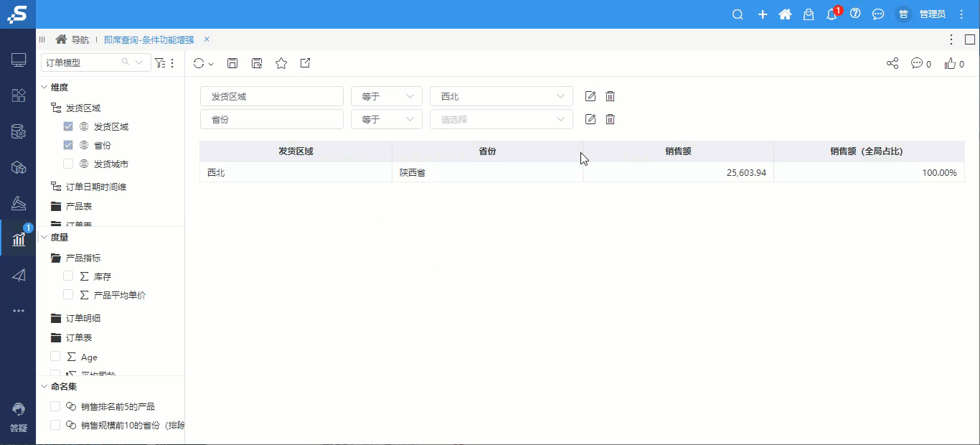980x445 pixels.
Task: Go to home via header house icon
Action: [785, 14]
